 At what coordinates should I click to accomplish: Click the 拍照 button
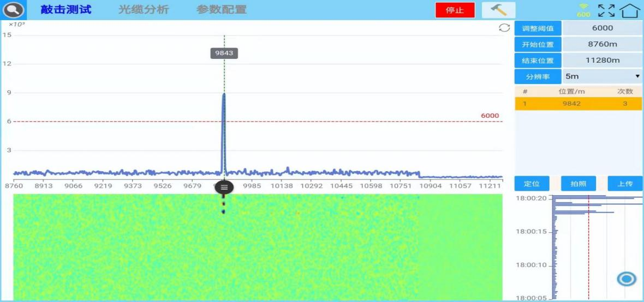click(579, 184)
